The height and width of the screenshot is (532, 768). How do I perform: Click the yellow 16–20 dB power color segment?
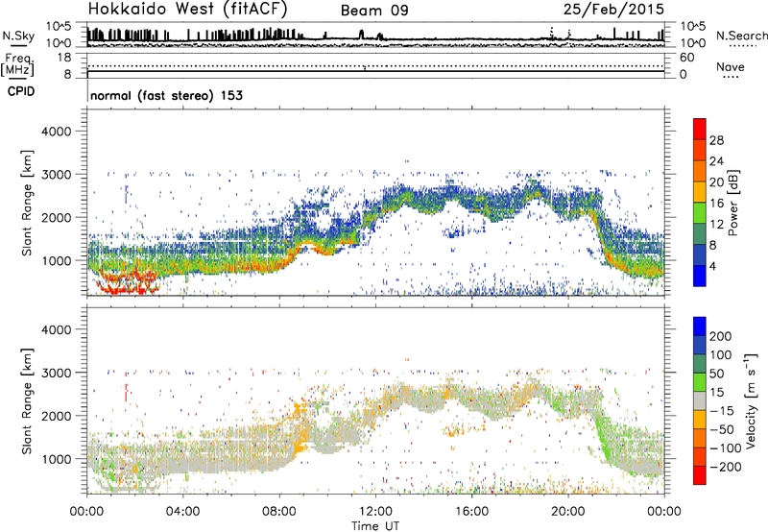700,191
